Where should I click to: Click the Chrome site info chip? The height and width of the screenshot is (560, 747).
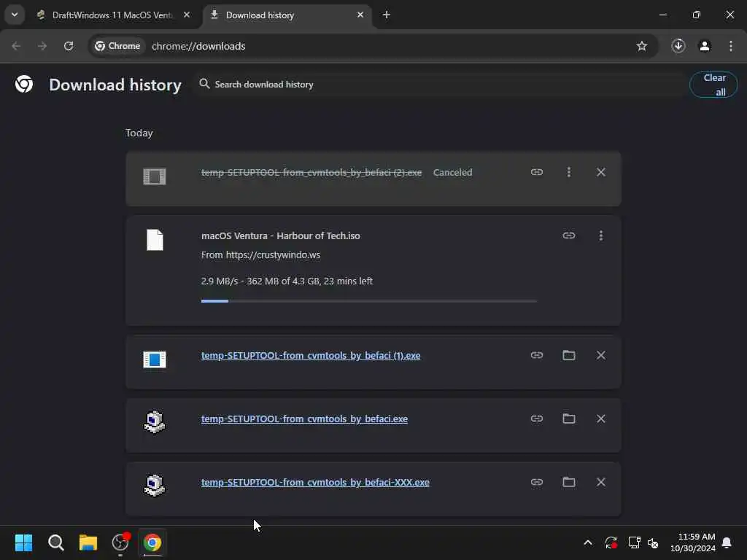tap(117, 46)
